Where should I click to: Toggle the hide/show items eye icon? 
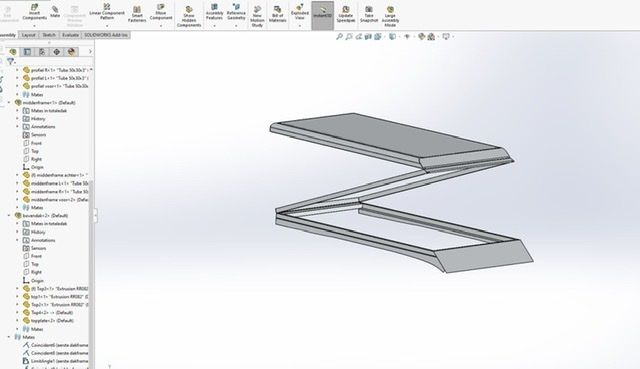pos(407,37)
